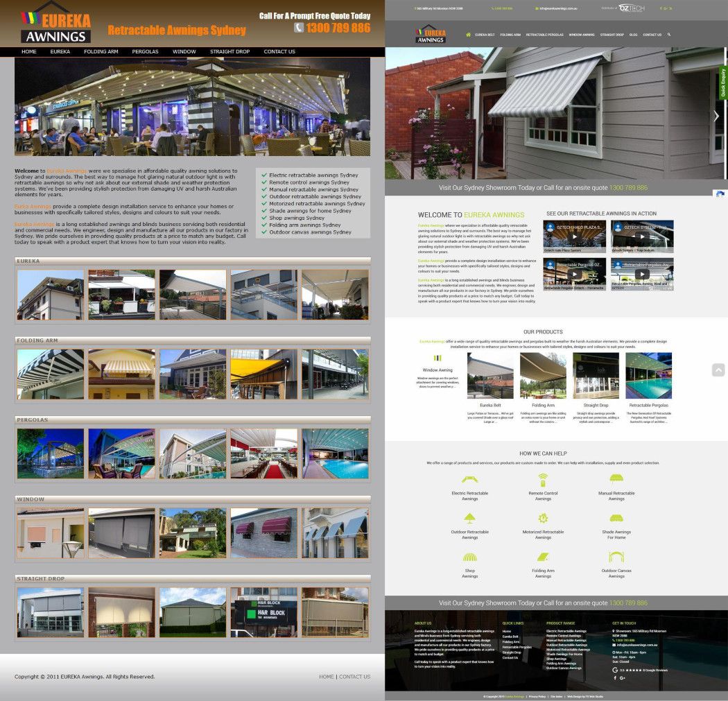Open BLOG in new site navigation
The width and height of the screenshot is (728, 701).
pos(633,35)
